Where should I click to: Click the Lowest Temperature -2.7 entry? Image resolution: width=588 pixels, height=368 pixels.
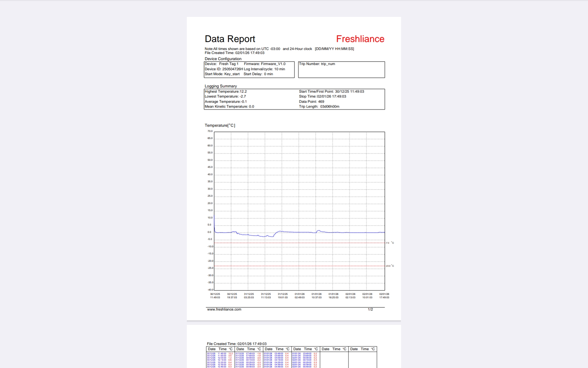tap(225, 96)
